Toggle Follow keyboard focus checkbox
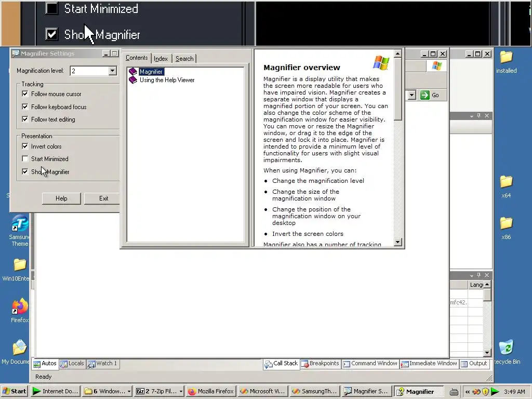Image resolution: width=532 pixels, height=399 pixels. pyautogui.click(x=25, y=107)
